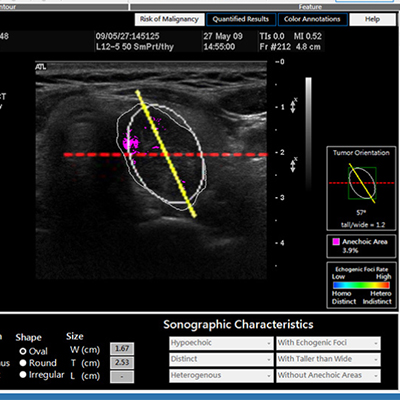Open the Quantified Results tab
400x400 pixels.
click(x=241, y=19)
